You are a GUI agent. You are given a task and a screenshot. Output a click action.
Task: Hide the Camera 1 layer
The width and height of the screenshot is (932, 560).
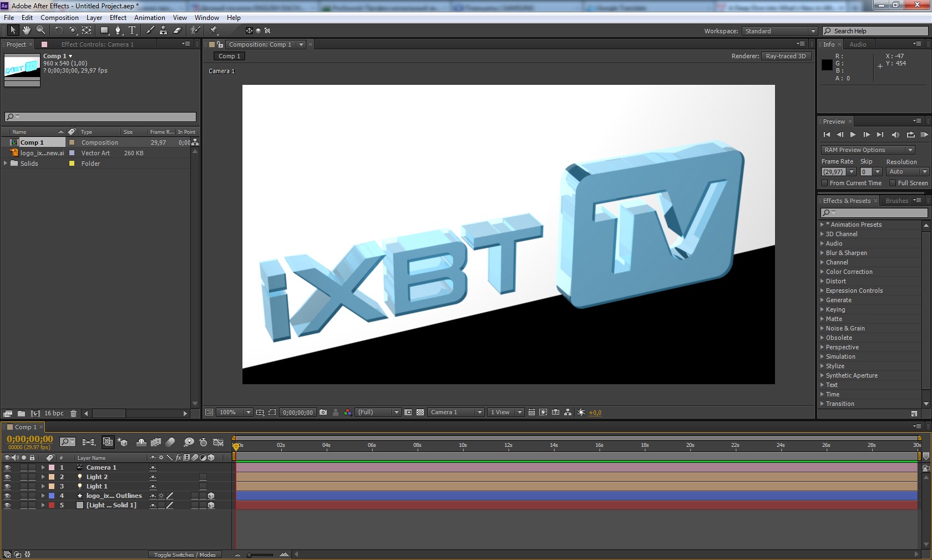pos(7,467)
